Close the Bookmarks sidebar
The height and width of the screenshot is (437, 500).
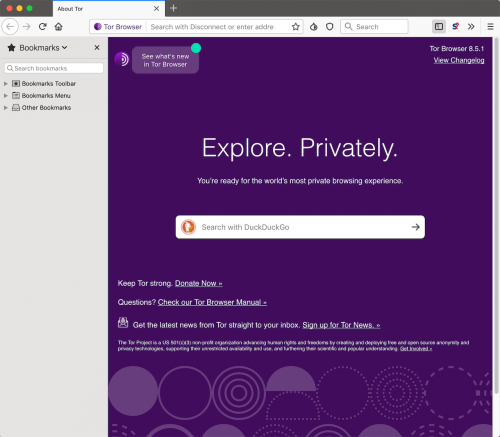click(x=97, y=48)
